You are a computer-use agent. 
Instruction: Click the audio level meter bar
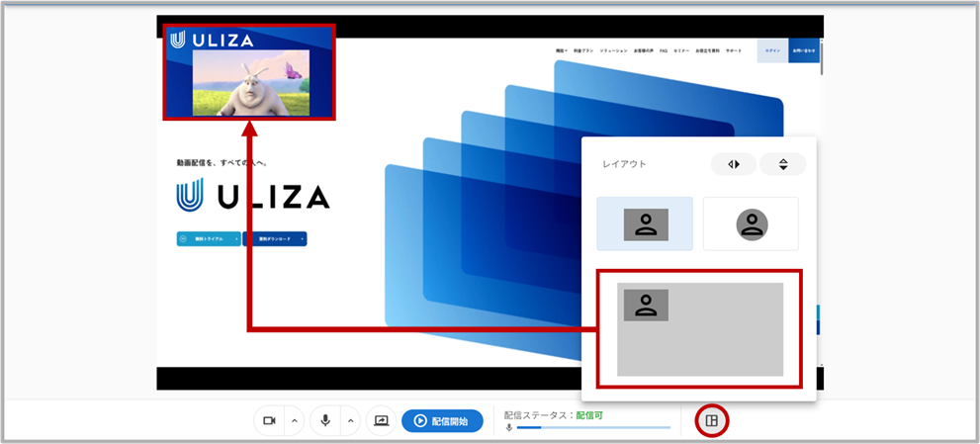click(x=593, y=428)
